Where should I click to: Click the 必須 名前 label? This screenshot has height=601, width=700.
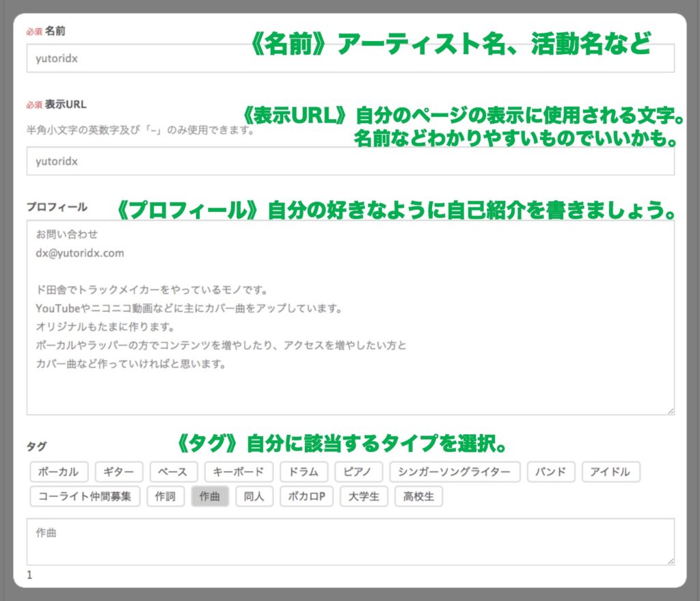(x=46, y=31)
